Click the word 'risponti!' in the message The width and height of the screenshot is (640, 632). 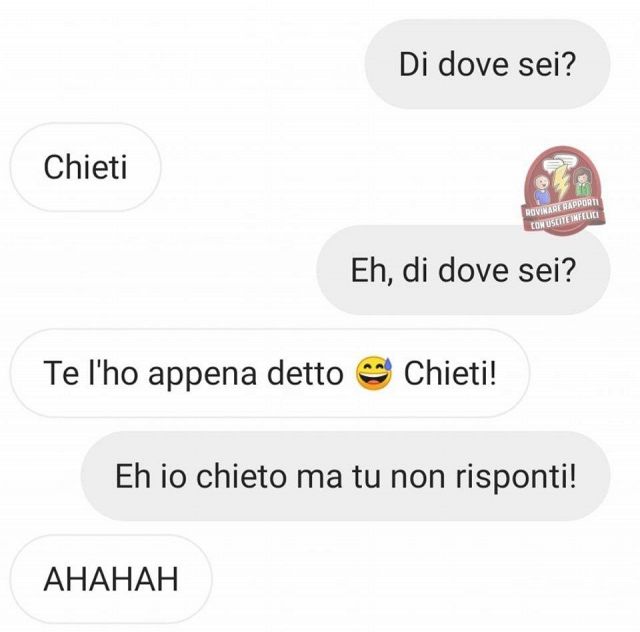516,477
